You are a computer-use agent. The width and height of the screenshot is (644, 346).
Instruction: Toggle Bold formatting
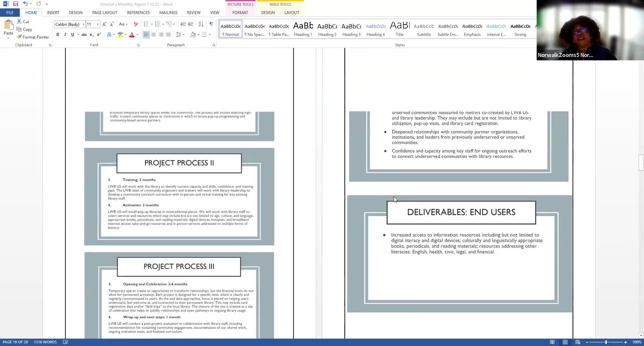(x=58, y=35)
